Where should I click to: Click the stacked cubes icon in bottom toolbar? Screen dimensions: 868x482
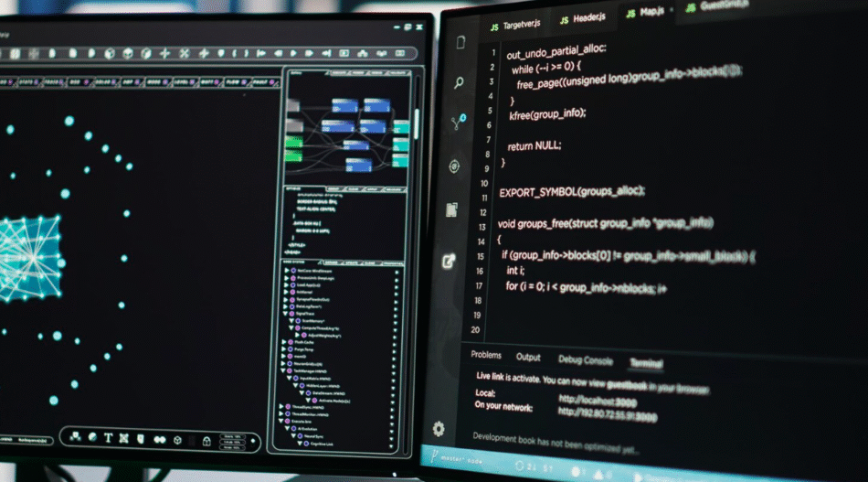click(75, 437)
